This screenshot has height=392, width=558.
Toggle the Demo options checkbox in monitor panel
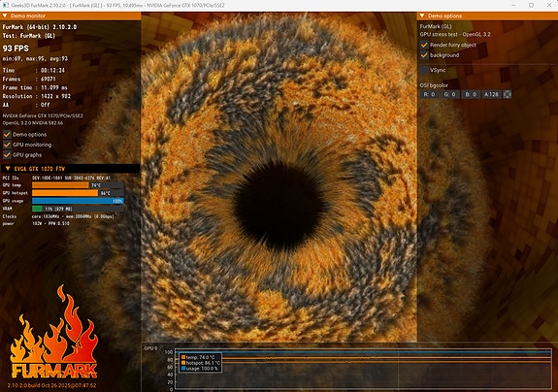7,135
